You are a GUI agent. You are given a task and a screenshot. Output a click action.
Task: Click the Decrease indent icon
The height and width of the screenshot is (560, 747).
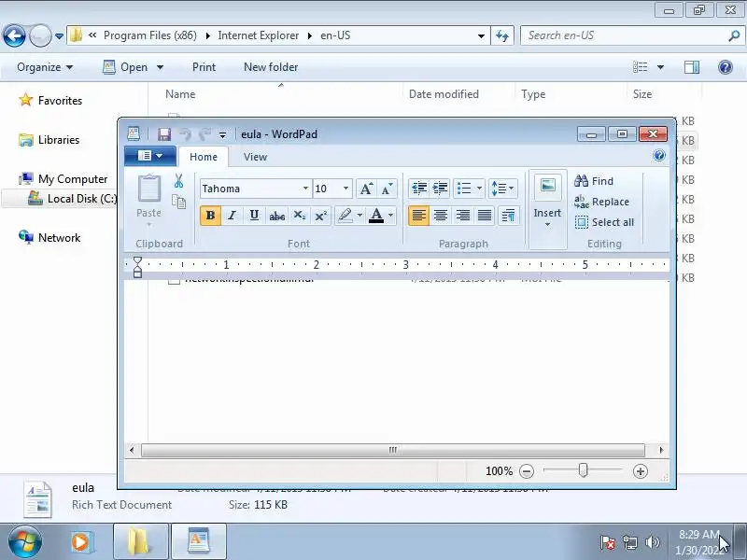[x=418, y=189]
